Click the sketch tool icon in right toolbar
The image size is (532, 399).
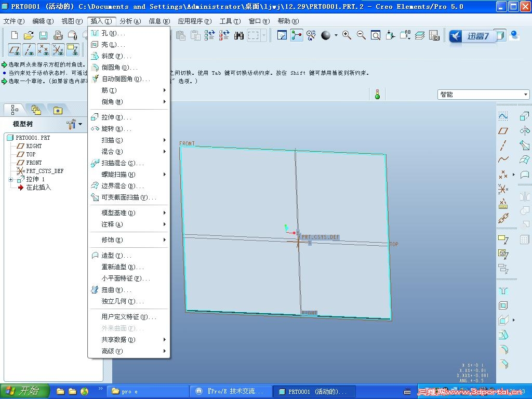coord(503,116)
